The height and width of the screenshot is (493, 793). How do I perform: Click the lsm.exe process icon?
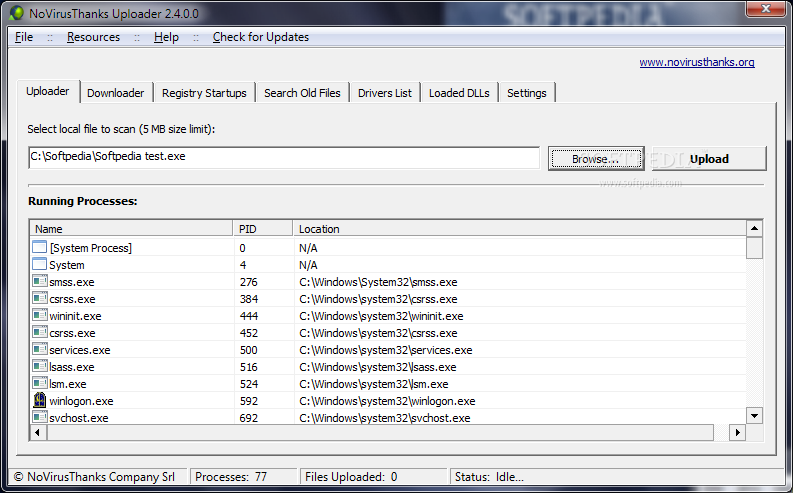tap(39, 383)
